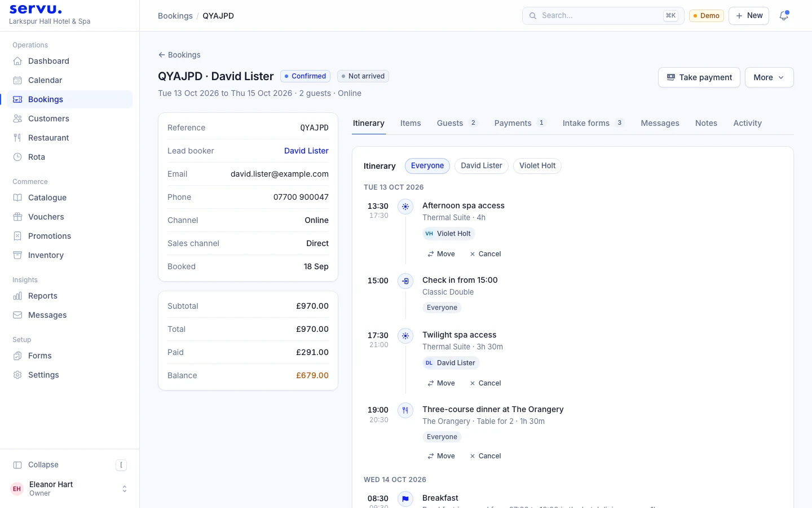
Task: Click the Three-course dinner timeline icon
Action: (x=405, y=410)
